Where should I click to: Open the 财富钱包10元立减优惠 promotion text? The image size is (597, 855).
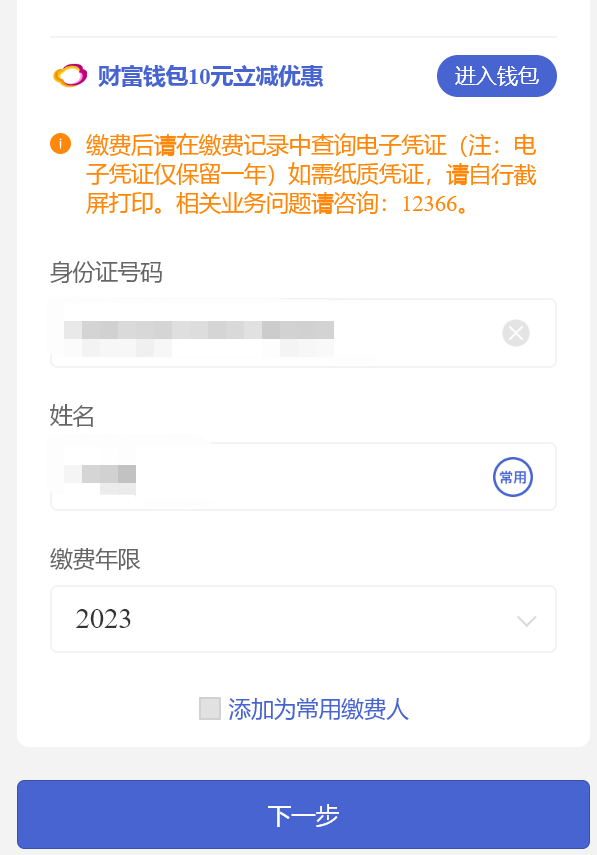pyautogui.click(x=210, y=76)
